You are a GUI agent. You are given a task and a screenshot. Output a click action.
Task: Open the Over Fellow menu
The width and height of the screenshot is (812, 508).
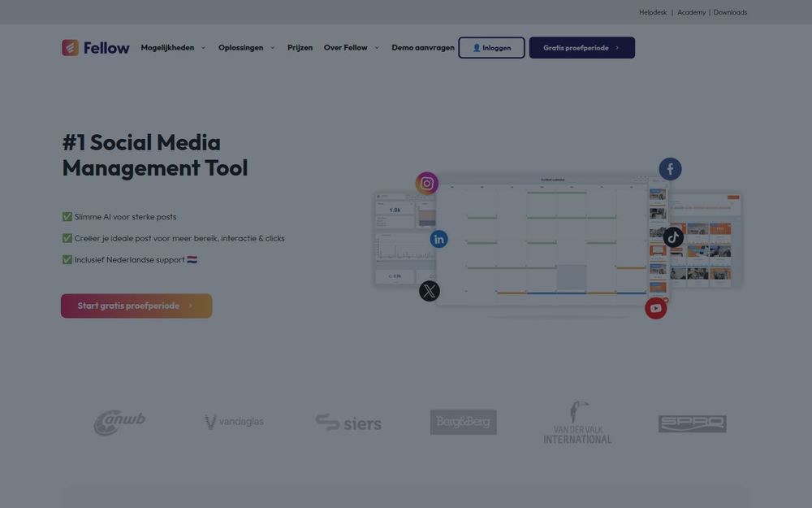coord(345,48)
